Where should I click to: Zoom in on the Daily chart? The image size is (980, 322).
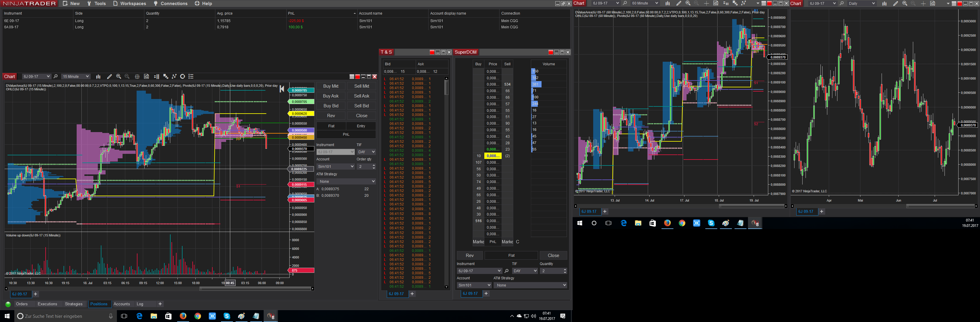(x=905, y=3)
